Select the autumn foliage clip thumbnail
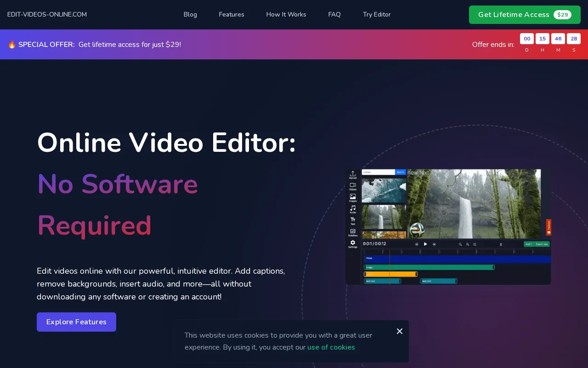 (384, 235)
